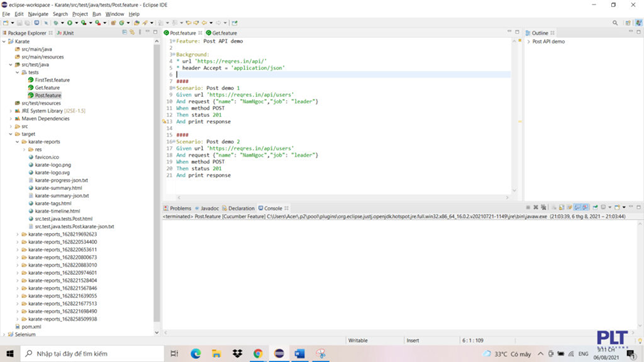
Task: Select pom.xml in Package Explorer
Action: pos(31,327)
